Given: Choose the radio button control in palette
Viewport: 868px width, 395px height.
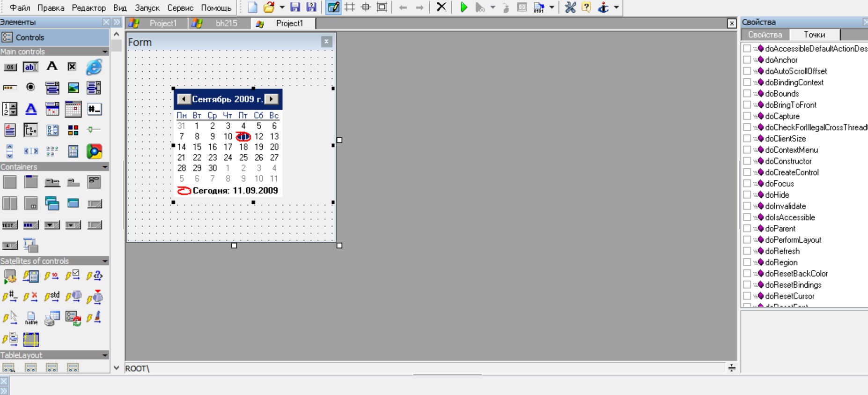Looking at the screenshot, I should tap(31, 87).
